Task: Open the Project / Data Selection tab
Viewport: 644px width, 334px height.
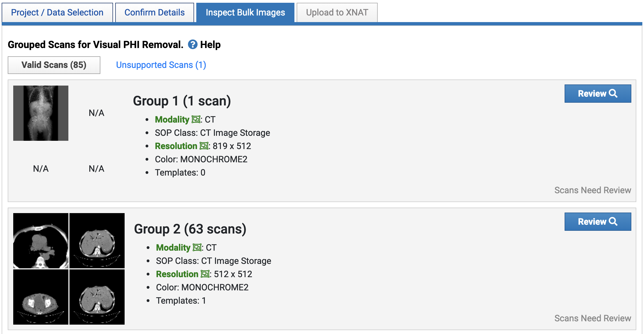Action: (x=57, y=12)
